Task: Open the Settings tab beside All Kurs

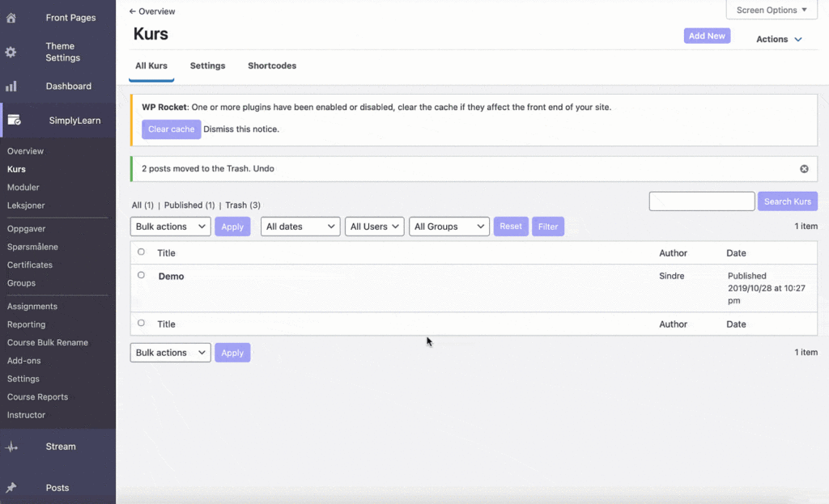Action: click(x=207, y=66)
